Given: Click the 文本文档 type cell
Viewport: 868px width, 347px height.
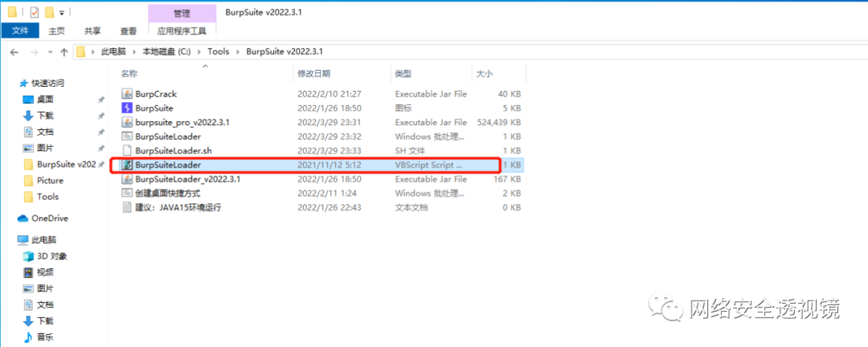Looking at the screenshot, I should 411,207.
